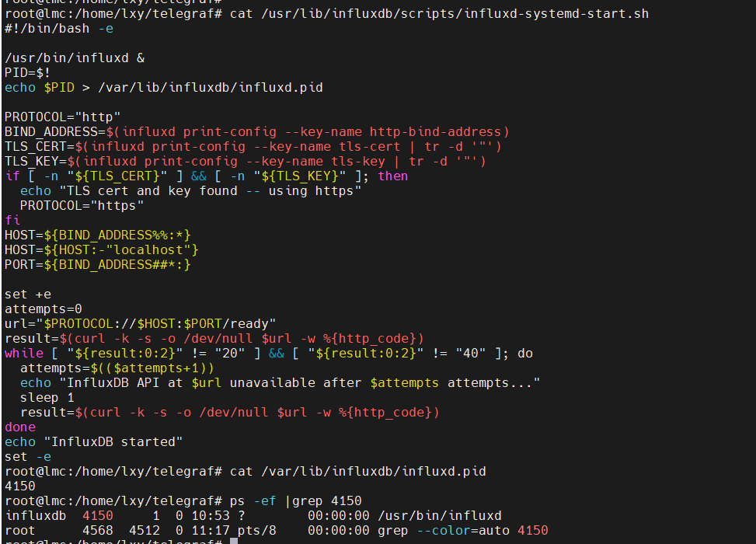
Task: Click the PID '4568' in the root row
Action: pos(98,531)
